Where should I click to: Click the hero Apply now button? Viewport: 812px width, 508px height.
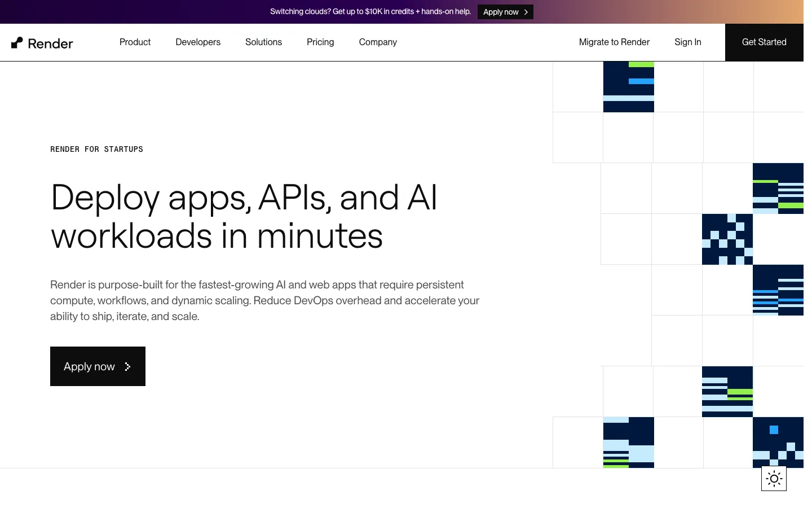point(98,366)
